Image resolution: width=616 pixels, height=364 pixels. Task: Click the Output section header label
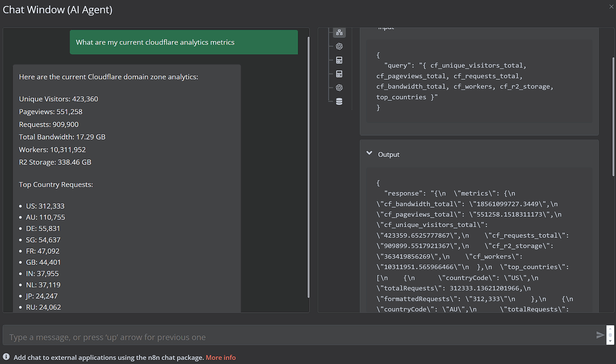coord(389,154)
